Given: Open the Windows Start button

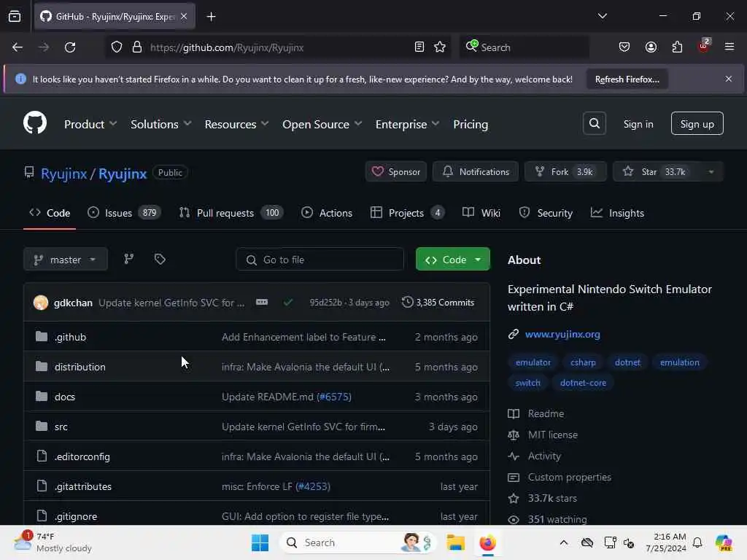Looking at the screenshot, I should 260,542.
